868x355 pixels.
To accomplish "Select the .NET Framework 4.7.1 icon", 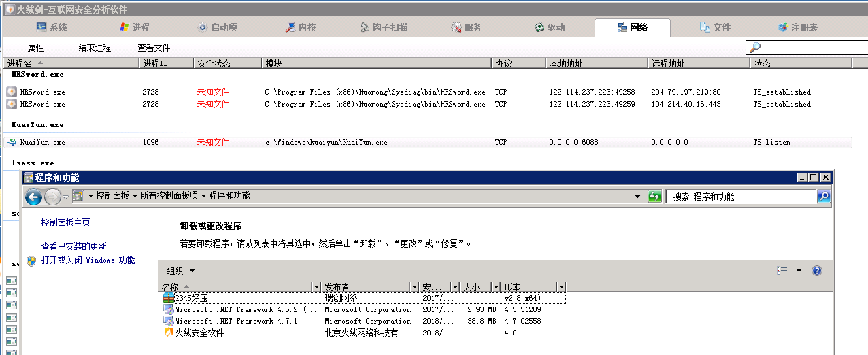I will click(x=169, y=321).
